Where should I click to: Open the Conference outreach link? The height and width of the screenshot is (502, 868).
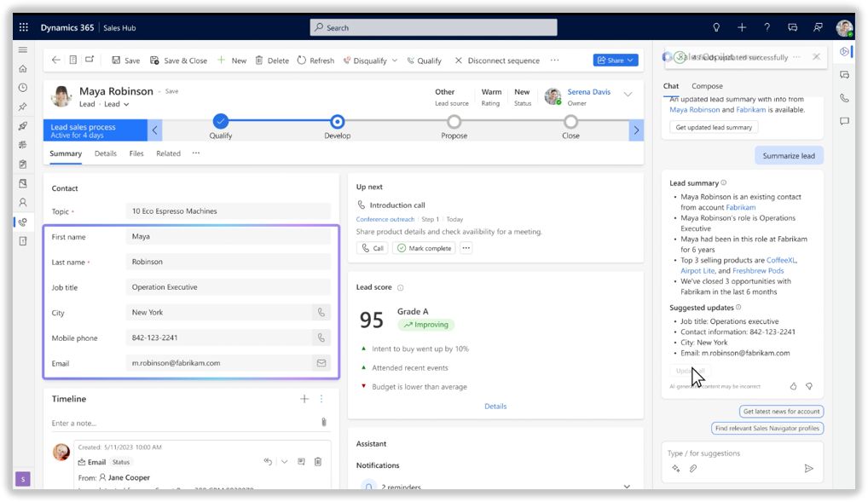pos(385,219)
